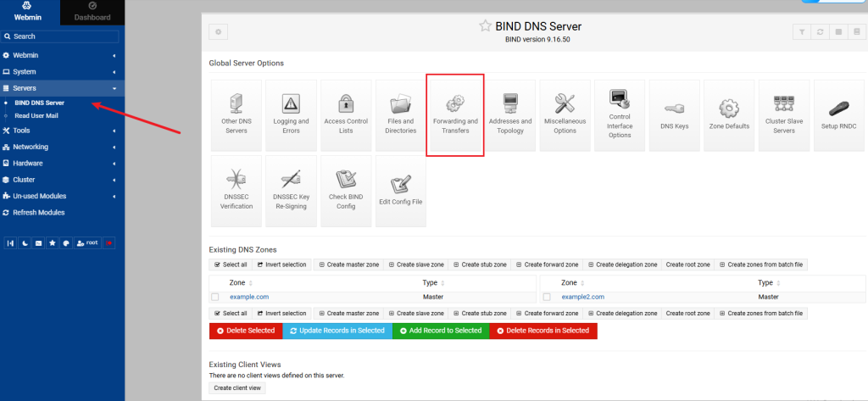Click Create client view button
The image size is (868, 401).
[x=237, y=388]
